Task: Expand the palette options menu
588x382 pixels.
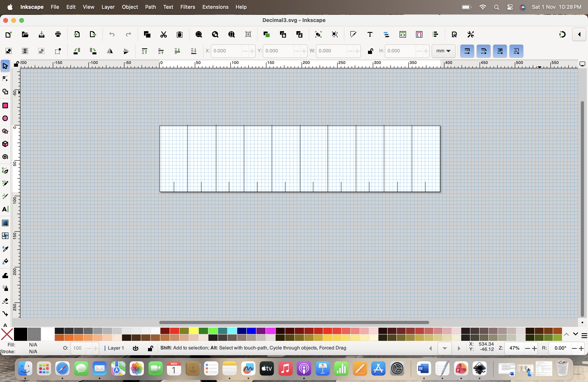Action: point(584,336)
